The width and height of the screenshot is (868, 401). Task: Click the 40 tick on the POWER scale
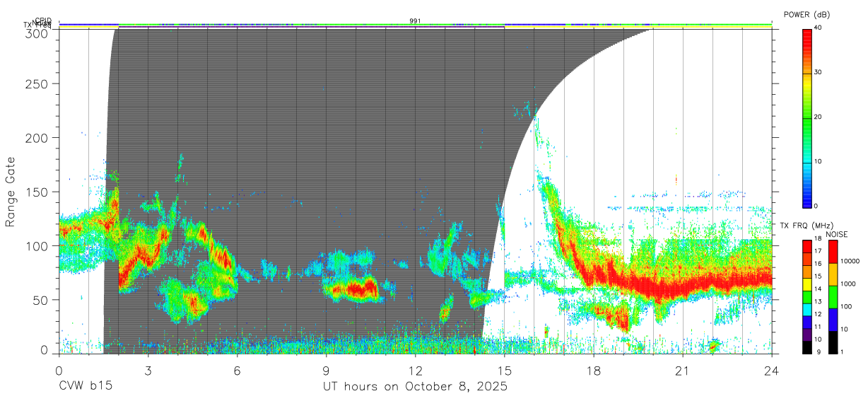tap(819, 28)
